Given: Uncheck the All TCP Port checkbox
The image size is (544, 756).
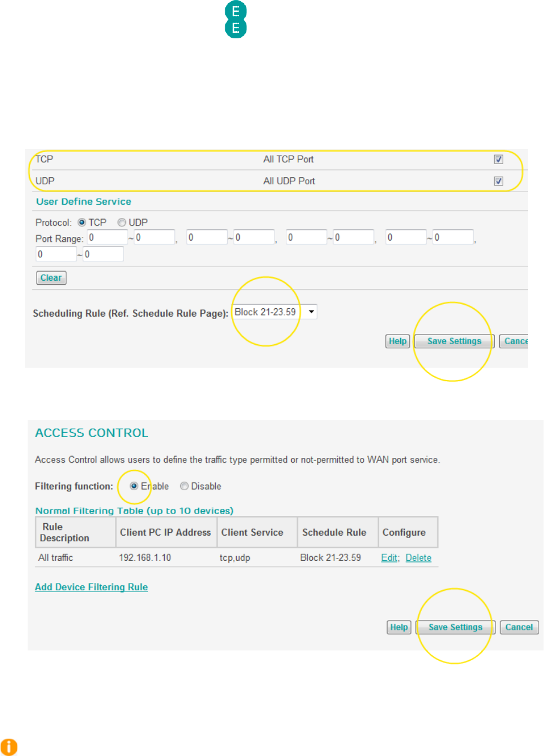Looking at the screenshot, I should [498, 160].
